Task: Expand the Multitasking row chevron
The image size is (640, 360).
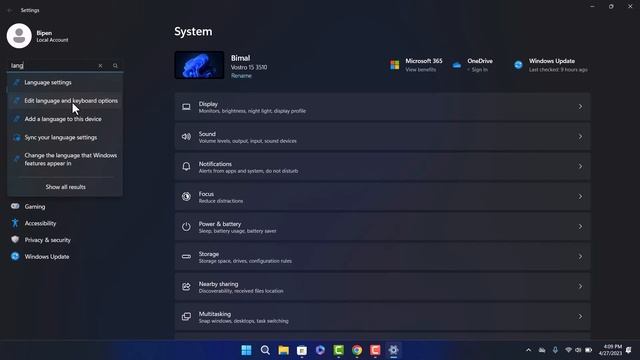Action: click(x=580, y=317)
